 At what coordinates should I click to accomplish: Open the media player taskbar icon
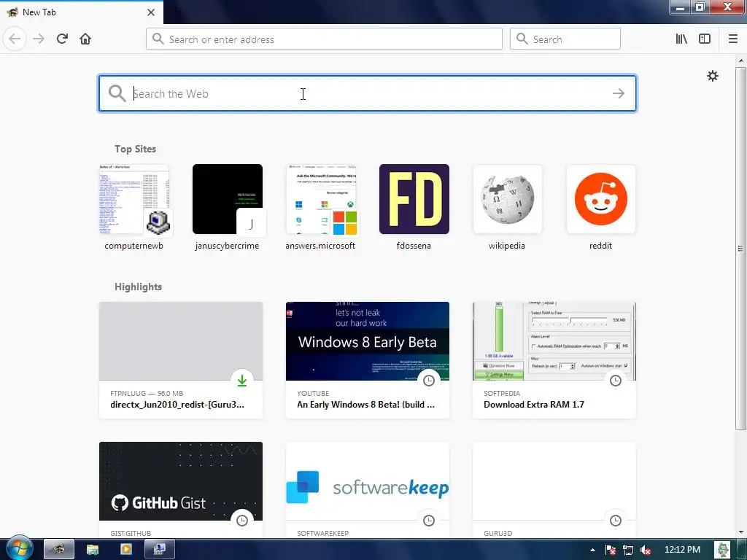[125, 550]
